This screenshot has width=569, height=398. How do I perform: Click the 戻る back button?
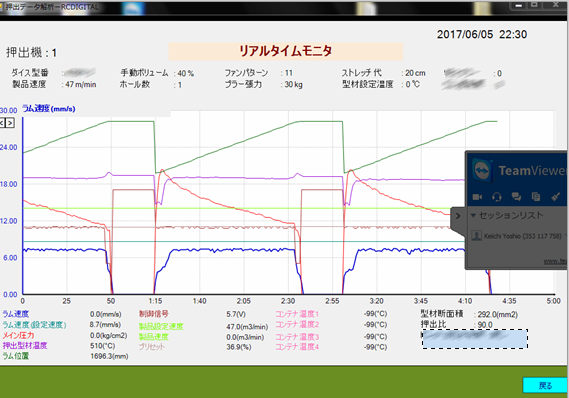(x=545, y=385)
